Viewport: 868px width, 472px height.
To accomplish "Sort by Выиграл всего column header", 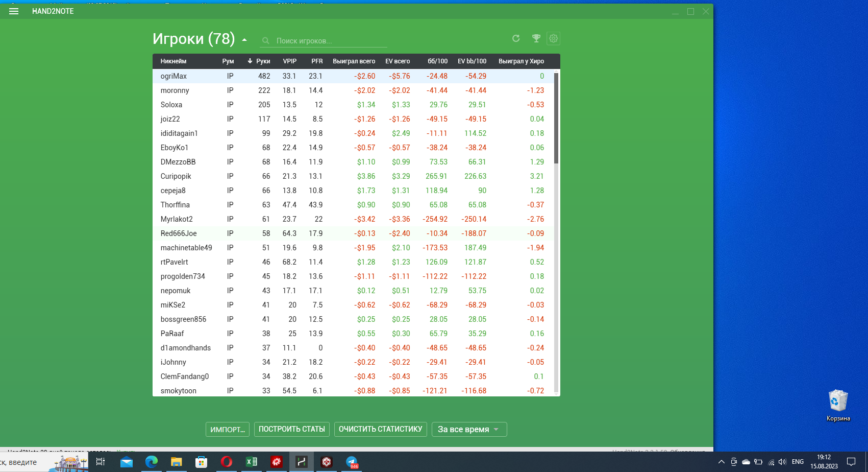I will (x=354, y=61).
